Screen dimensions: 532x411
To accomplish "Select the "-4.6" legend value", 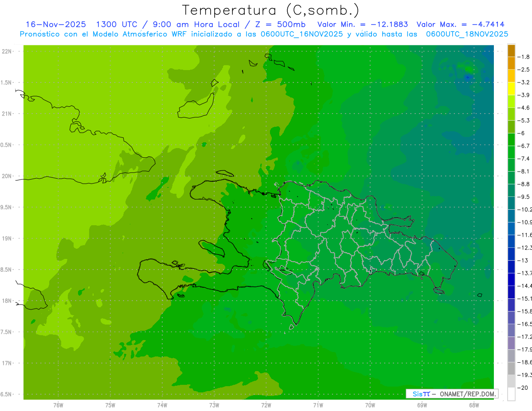I will (x=524, y=108).
